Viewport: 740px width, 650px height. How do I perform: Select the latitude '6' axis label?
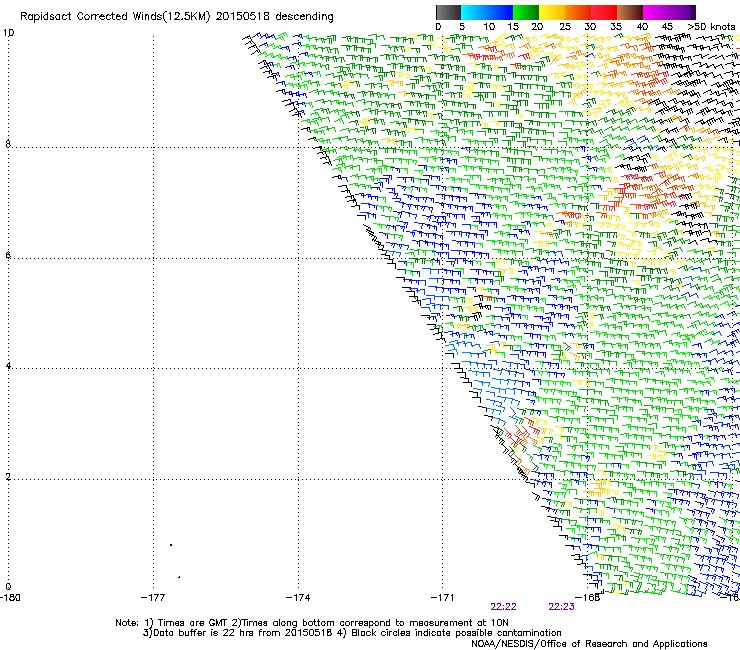click(8, 255)
